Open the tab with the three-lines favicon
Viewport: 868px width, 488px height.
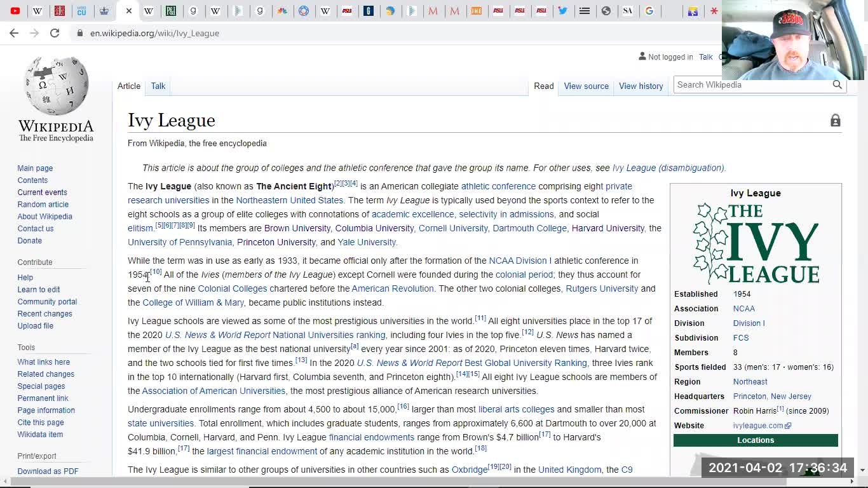tap(585, 11)
